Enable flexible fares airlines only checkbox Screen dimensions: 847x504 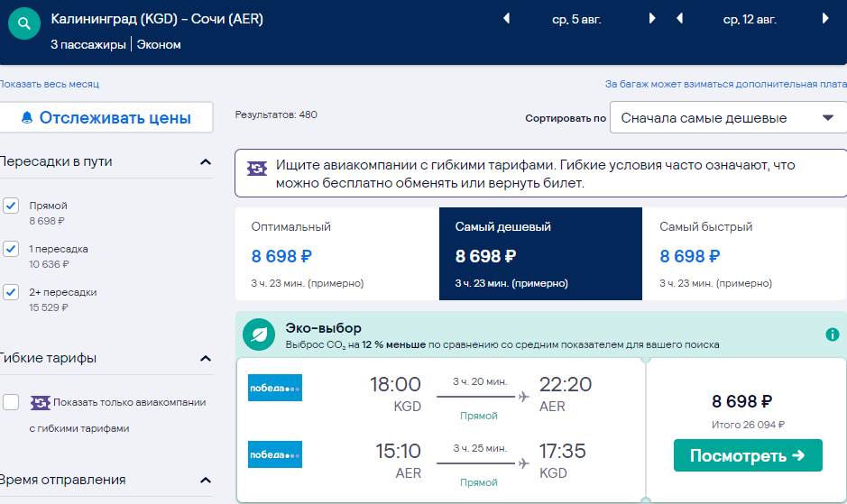point(11,402)
